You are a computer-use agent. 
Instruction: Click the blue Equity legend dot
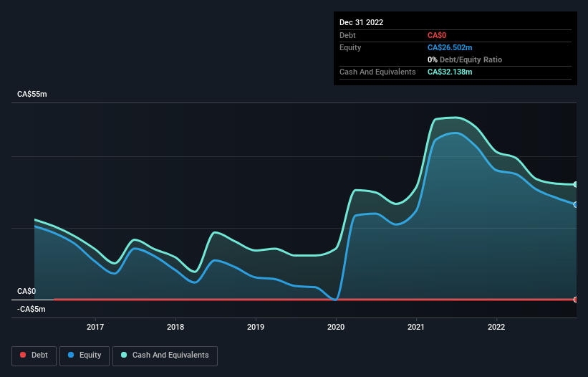(71, 355)
